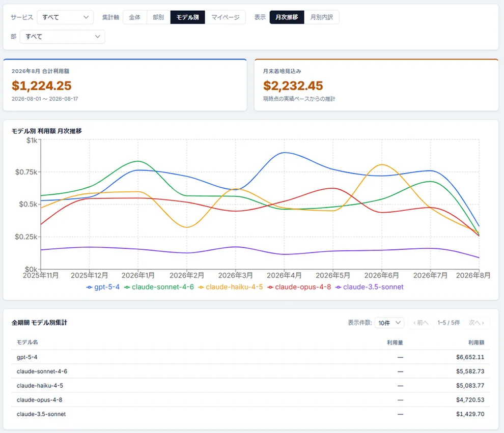This screenshot has width=504, height=433.
Task: Click the 1-5 / 5件 pagination text
Action: coord(449,323)
